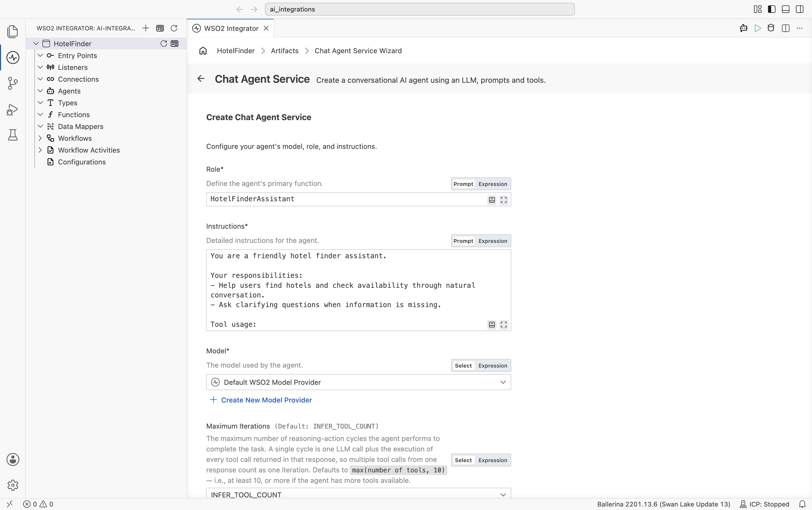The width and height of the screenshot is (812, 510).
Task: Open the Explorer files icon in activity bar
Action: click(13, 31)
